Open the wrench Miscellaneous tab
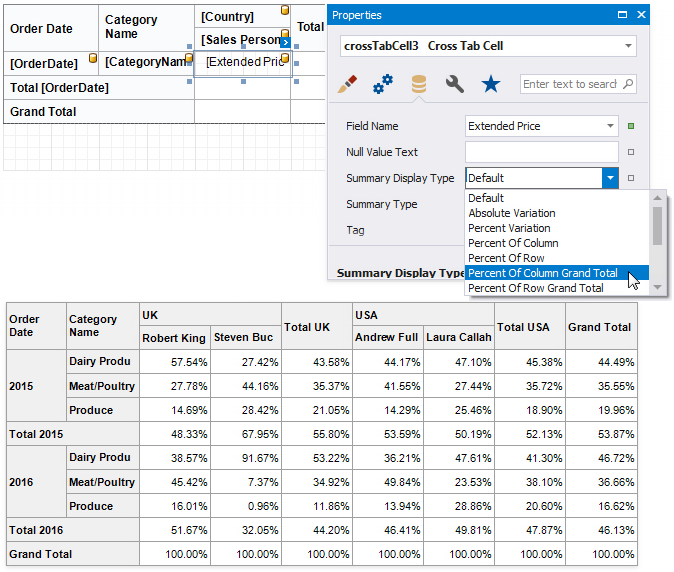The image size is (674, 572). click(454, 85)
